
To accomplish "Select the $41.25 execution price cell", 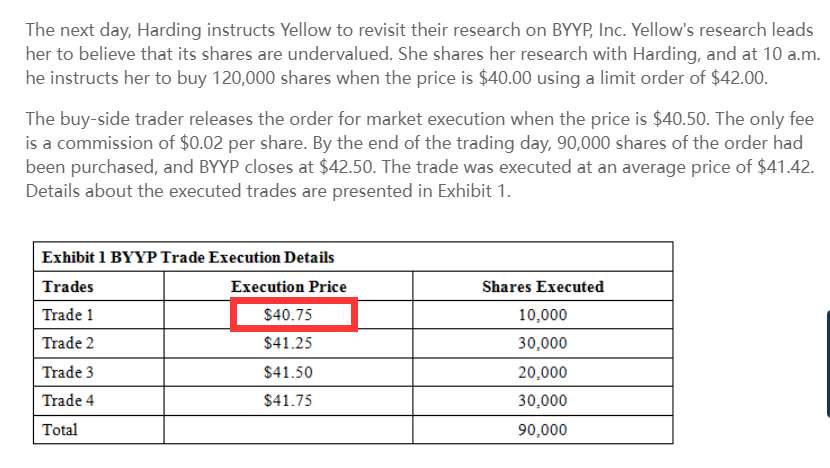I will 288,343.
